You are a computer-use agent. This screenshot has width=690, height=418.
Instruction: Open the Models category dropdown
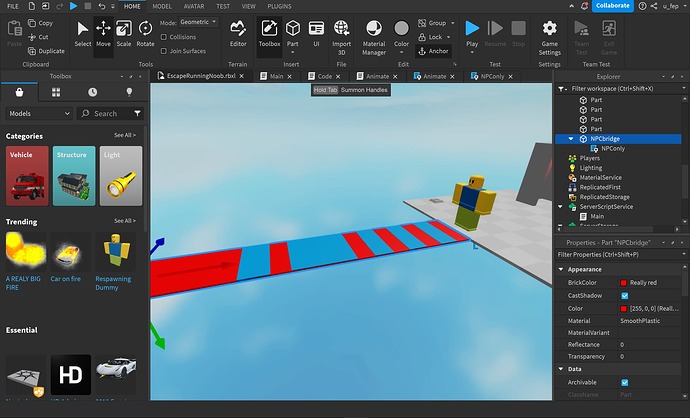point(39,114)
